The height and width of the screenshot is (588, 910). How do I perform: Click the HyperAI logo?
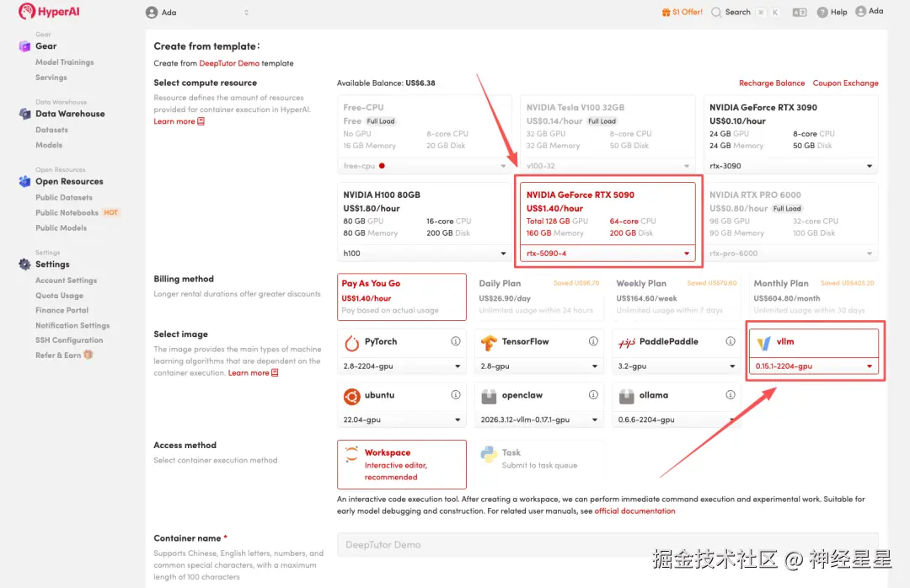(x=49, y=11)
